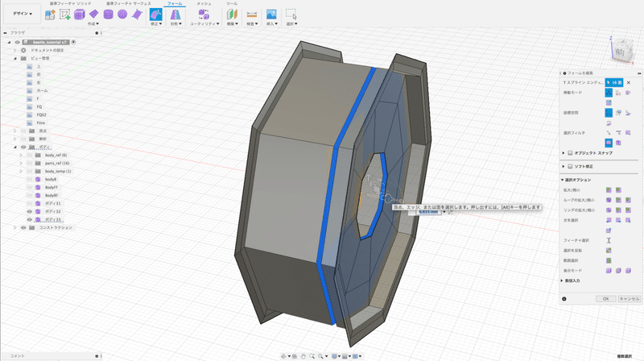The image size is (644, 361).
Task: Click the Look At icon in navigation bar
Action: (x=295, y=356)
